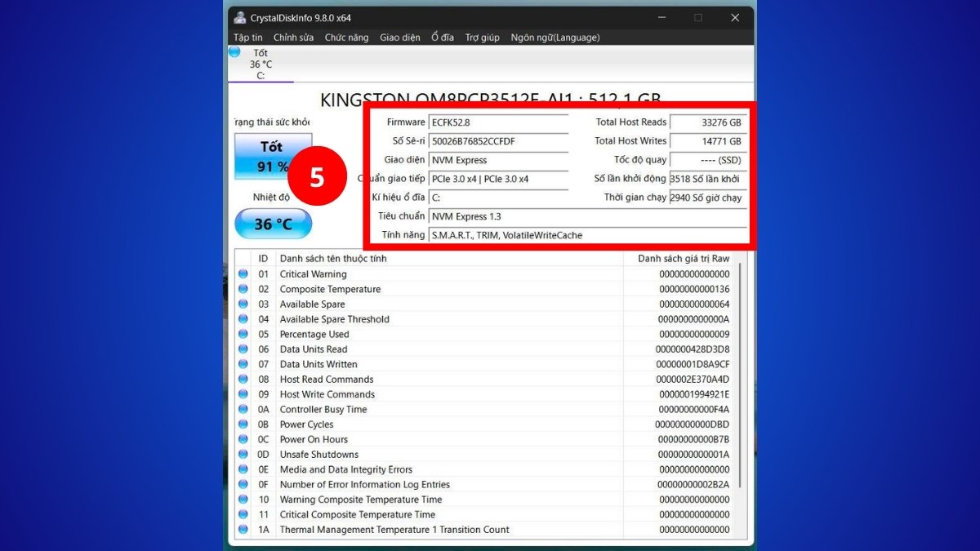Click the status icon beside Power Cycles
The image size is (980, 551).
(x=243, y=424)
